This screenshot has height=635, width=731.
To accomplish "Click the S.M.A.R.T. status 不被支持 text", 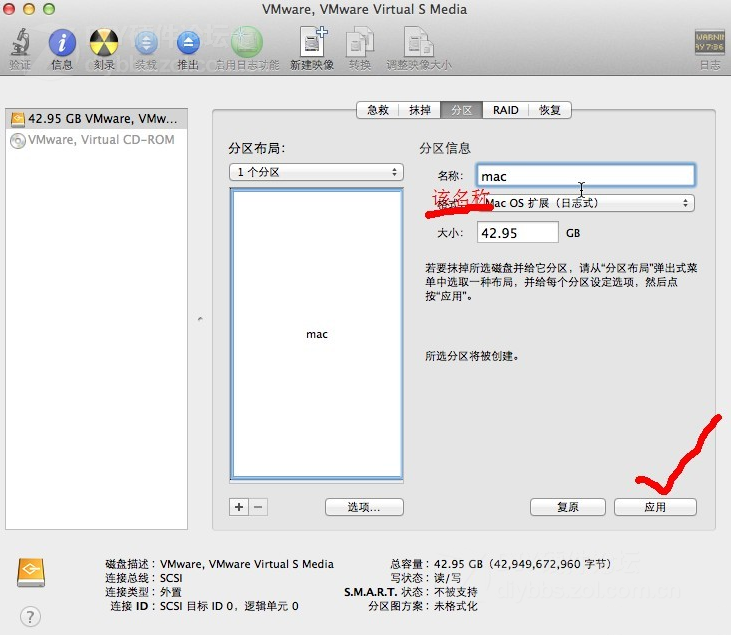I will pos(455,592).
